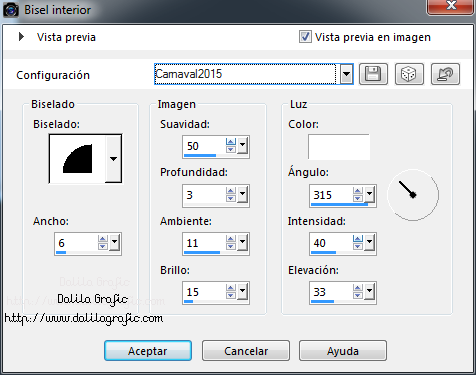Image resolution: width=476 pixels, height=375 pixels.
Task: Click the randomize parameters dice icon
Action: tap(409, 74)
